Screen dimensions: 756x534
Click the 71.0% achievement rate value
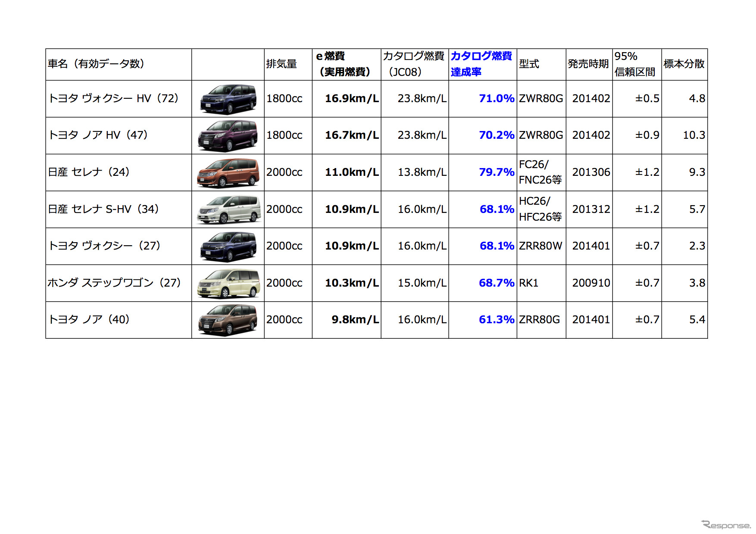pyautogui.click(x=496, y=99)
